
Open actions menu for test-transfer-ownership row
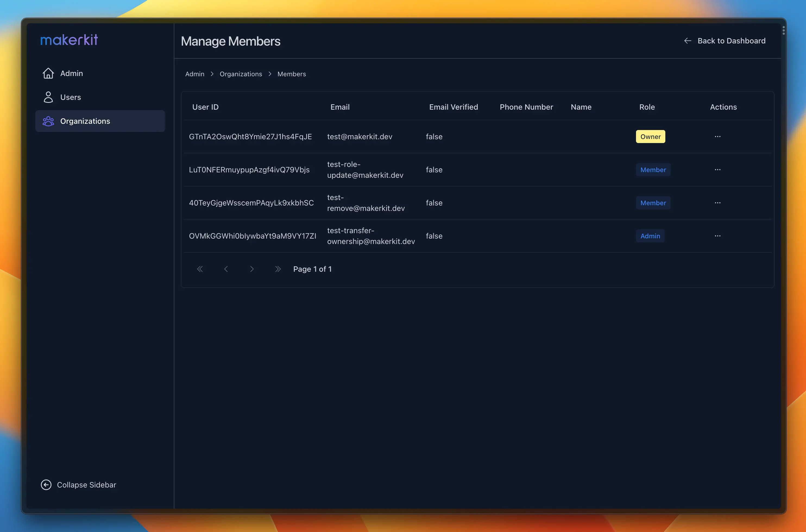pyautogui.click(x=717, y=236)
